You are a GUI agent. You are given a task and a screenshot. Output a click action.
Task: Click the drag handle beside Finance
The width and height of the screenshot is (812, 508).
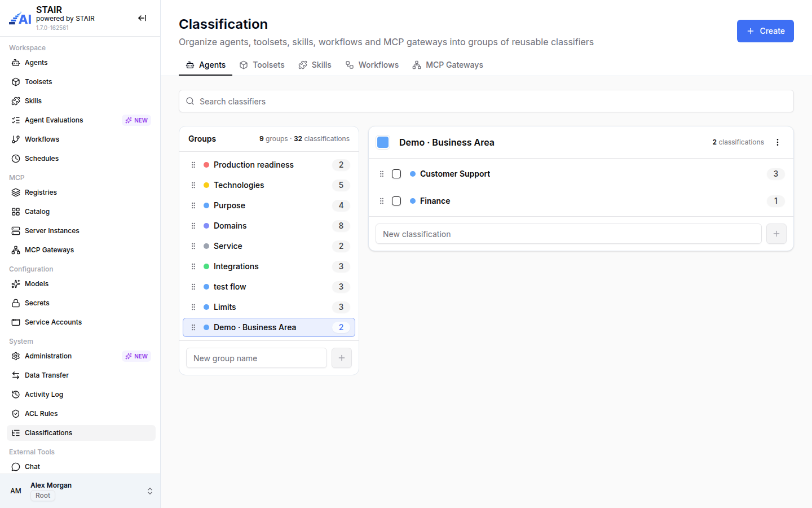[x=382, y=201]
